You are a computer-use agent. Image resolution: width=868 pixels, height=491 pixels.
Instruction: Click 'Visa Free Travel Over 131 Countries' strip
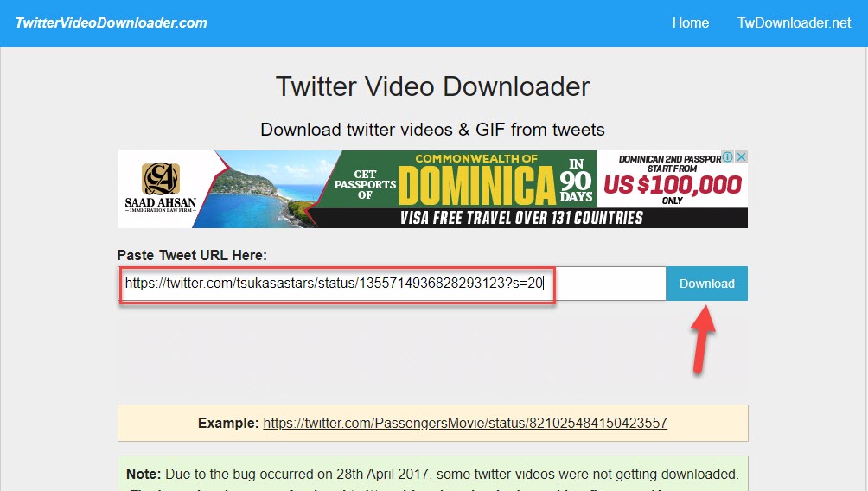(521, 217)
